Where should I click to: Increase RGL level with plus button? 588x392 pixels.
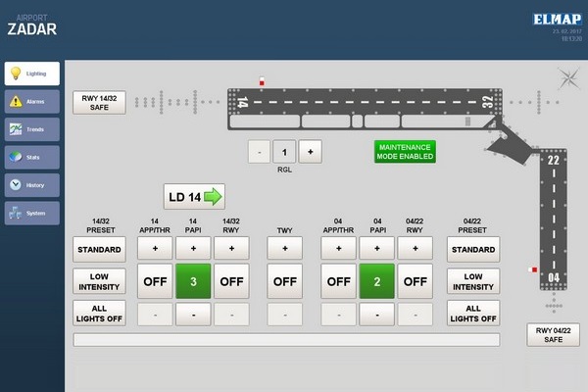coord(310,152)
